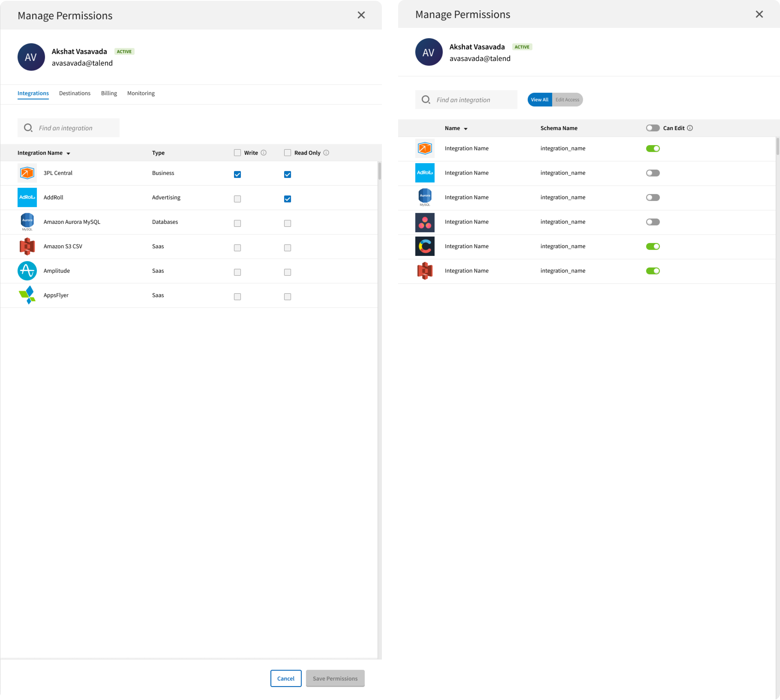The image size is (780, 700).
Task: Uncheck Write permission for 3PL Central
Action: coord(238,175)
